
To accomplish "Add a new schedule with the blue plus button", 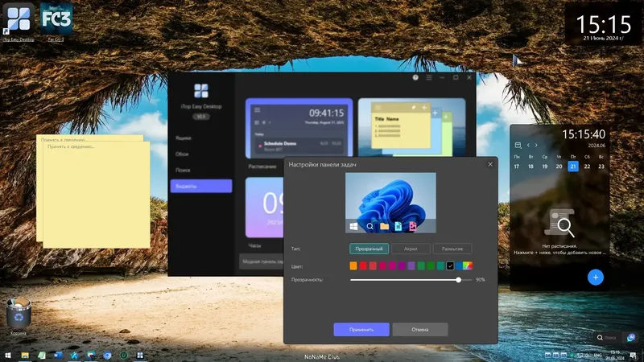I will coord(596,277).
